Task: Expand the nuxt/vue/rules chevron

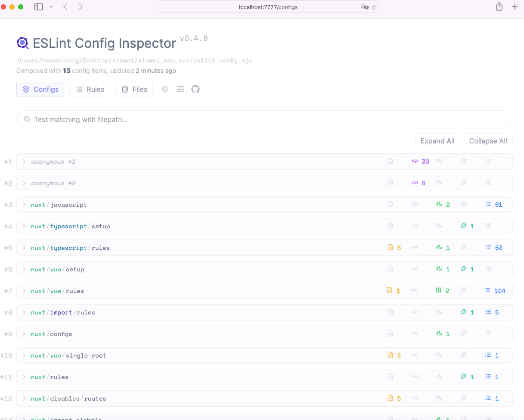Action: pos(24,291)
